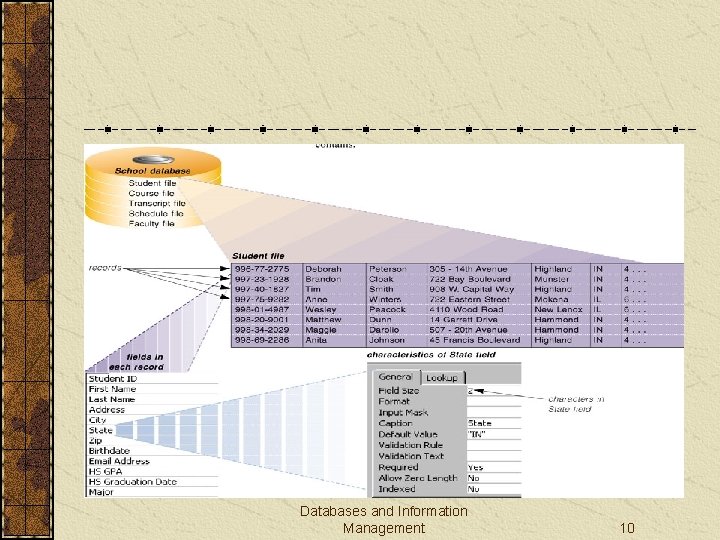Click the "characteristics of State field" caption

coord(432,354)
